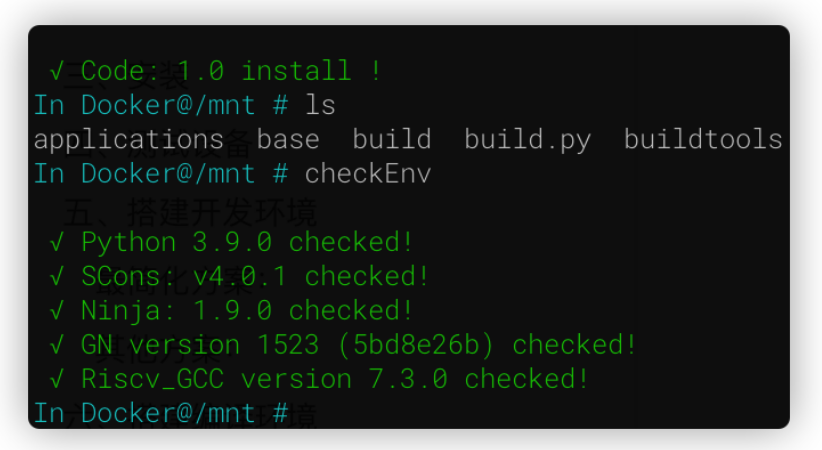The image size is (822, 450).
Task: Click the checkmark before GN version
Action: [x=58, y=346]
